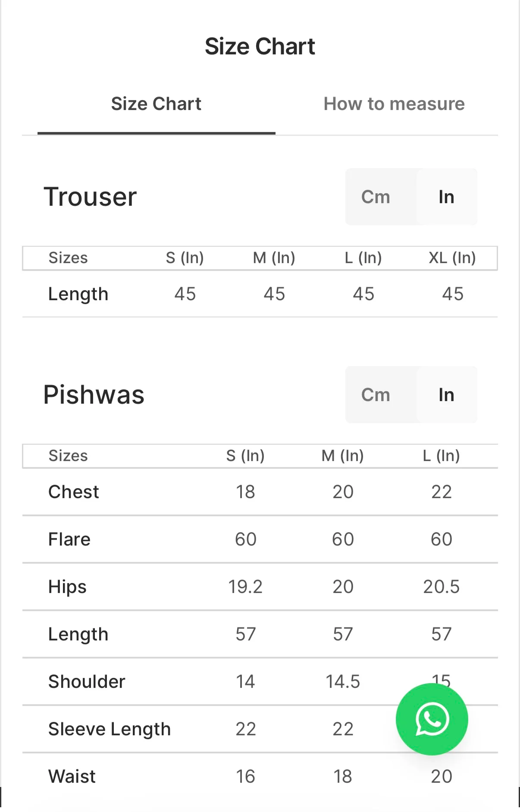
Task: Select In units for Pishwas
Action: click(446, 395)
